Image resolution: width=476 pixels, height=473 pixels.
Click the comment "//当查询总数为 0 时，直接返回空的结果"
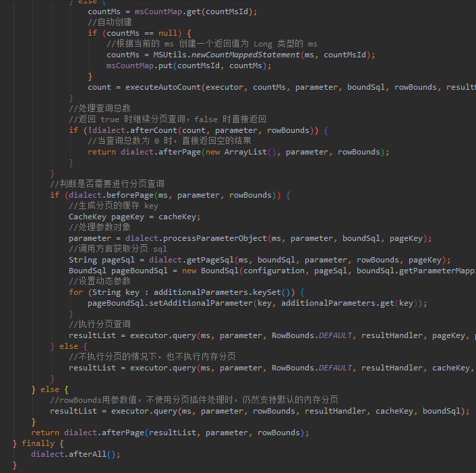pos(169,140)
